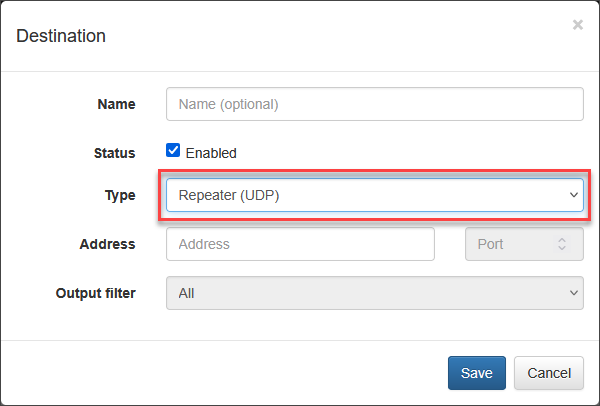Open the Output filter dropdown showing All
The width and height of the screenshot is (600, 406).
point(375,293)
